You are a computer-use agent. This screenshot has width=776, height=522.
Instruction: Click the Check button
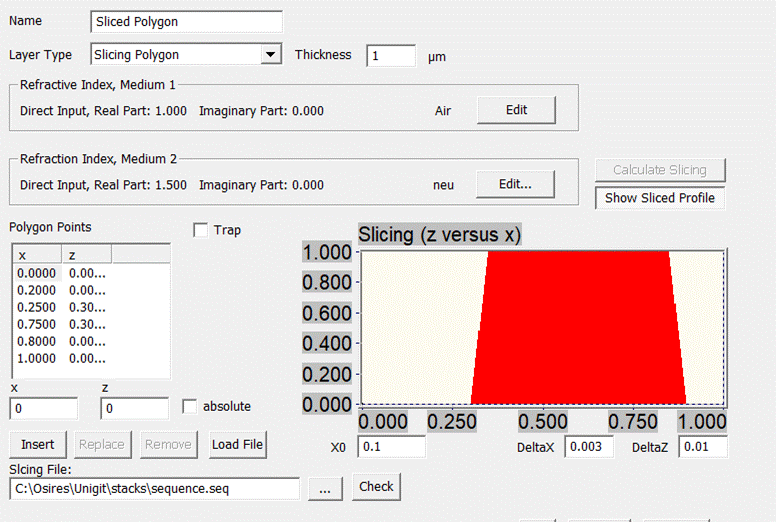pyautogui.click(x=376, y=487)
